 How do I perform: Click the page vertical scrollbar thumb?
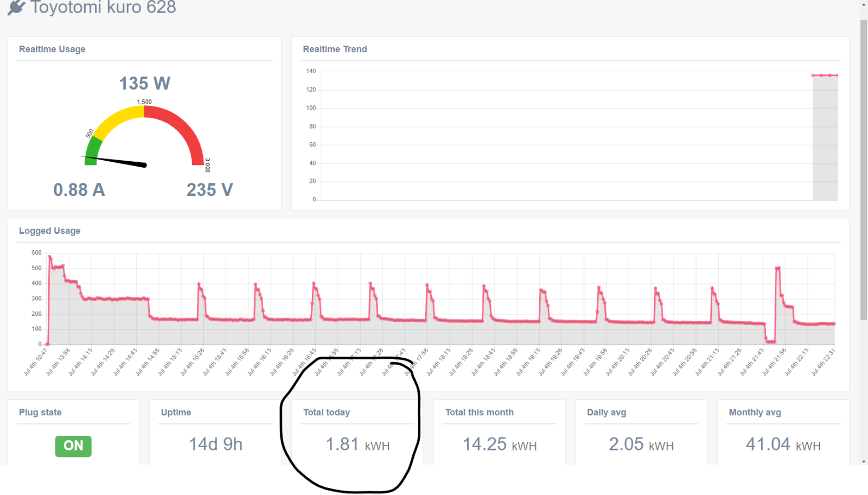(864, 170)
